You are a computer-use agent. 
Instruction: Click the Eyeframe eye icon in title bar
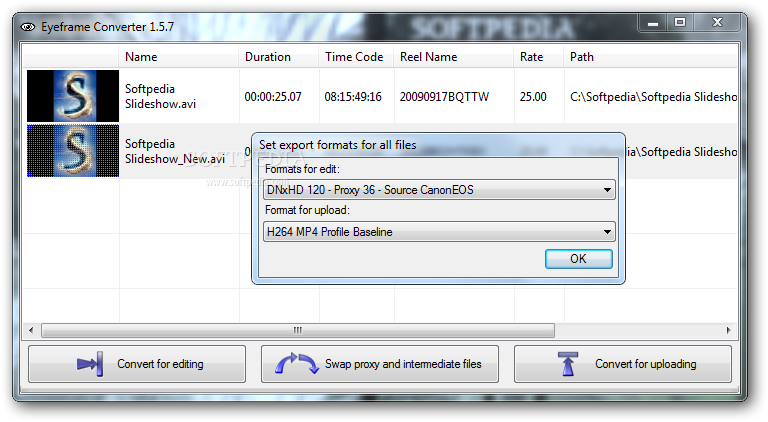28,27
